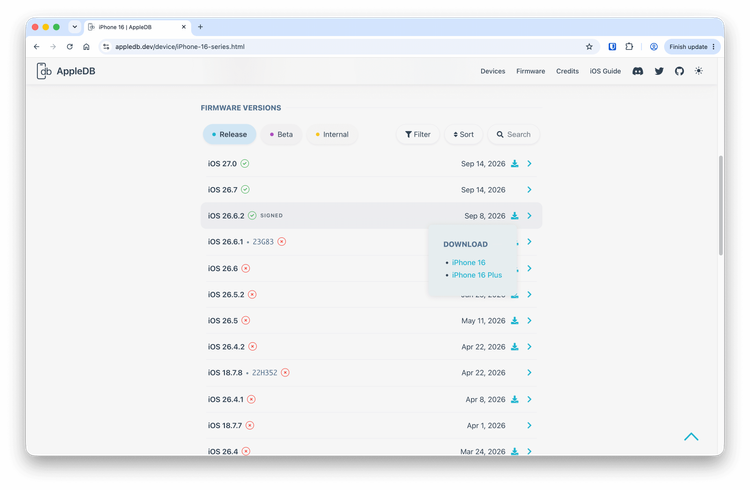Open the Discord icon in header
750x490 pixels.
pyautogui.click(x=638, y=71)
